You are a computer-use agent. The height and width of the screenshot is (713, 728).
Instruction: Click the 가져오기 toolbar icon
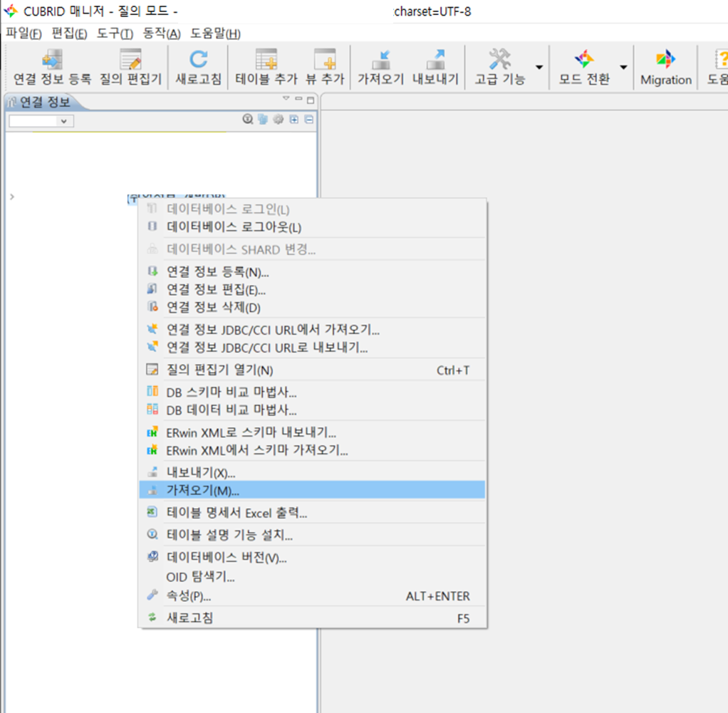pos(380,60)
